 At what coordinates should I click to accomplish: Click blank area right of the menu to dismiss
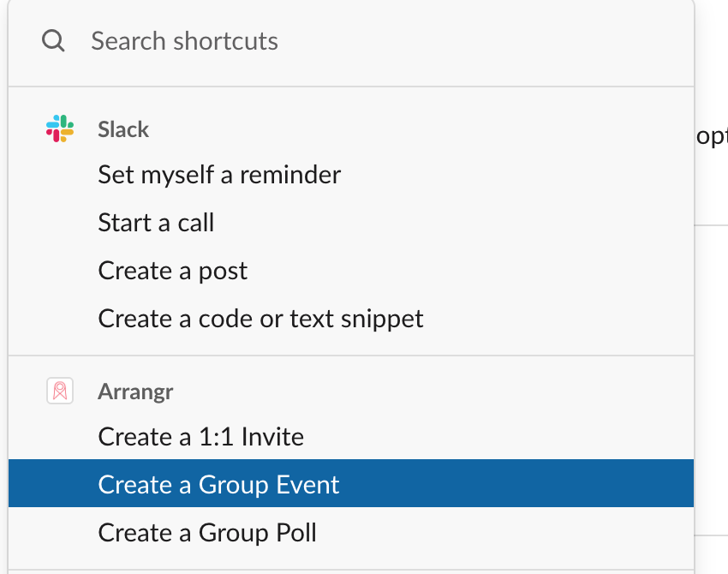click(x=711, y=343)
